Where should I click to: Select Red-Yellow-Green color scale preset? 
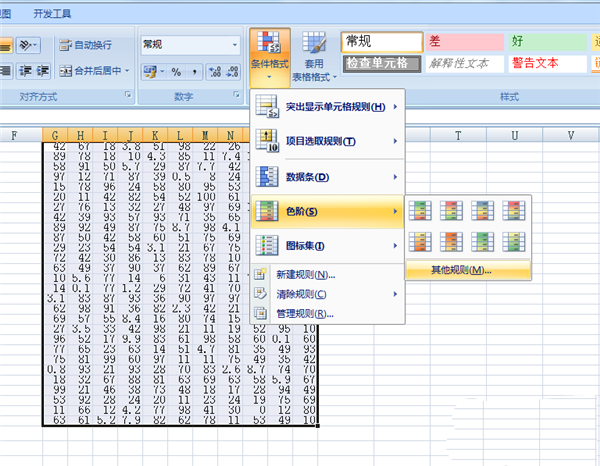[451, 210]
